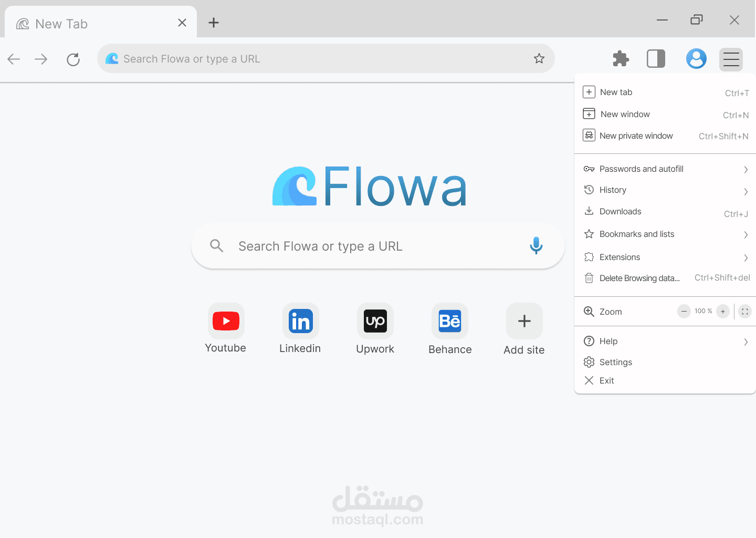The height and width of the screenshot is (538, 756).
Task: Select Delete Browsing data menu entry
Action: [665, 278]
